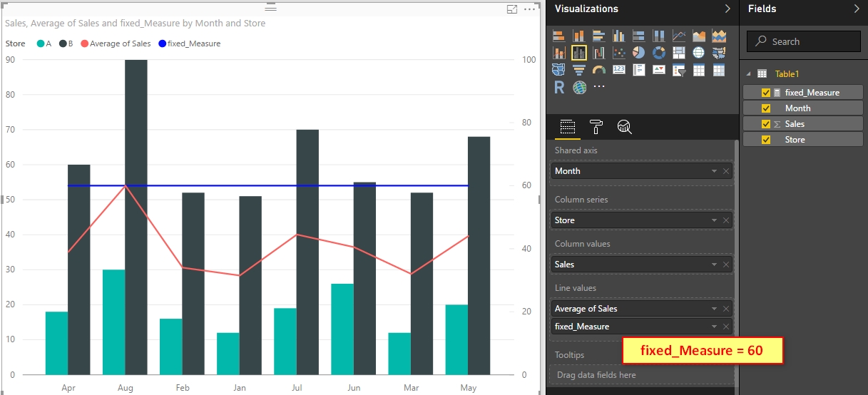Select the area chart visual
The height and width of the screenshot is (395, 868).
click(698, 36)
